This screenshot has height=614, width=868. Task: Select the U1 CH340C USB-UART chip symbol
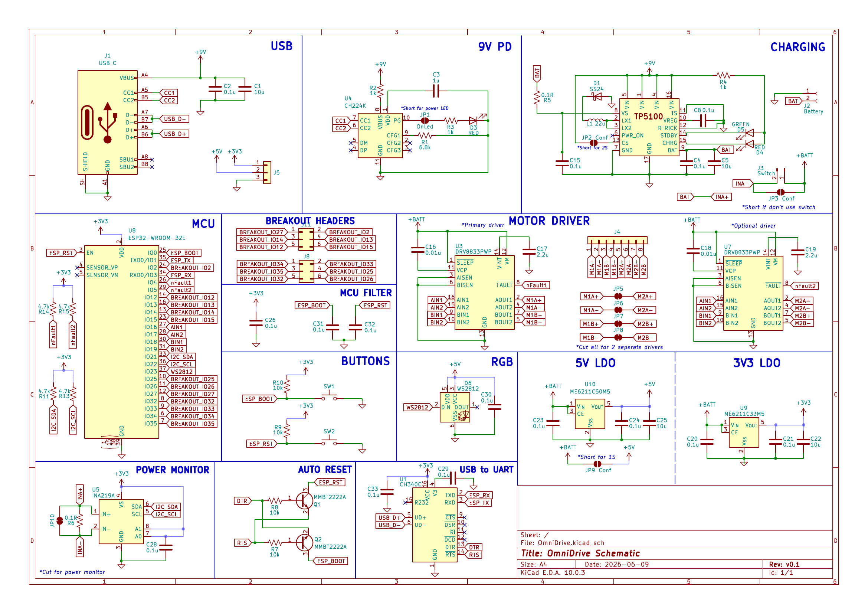click(435, 525)
